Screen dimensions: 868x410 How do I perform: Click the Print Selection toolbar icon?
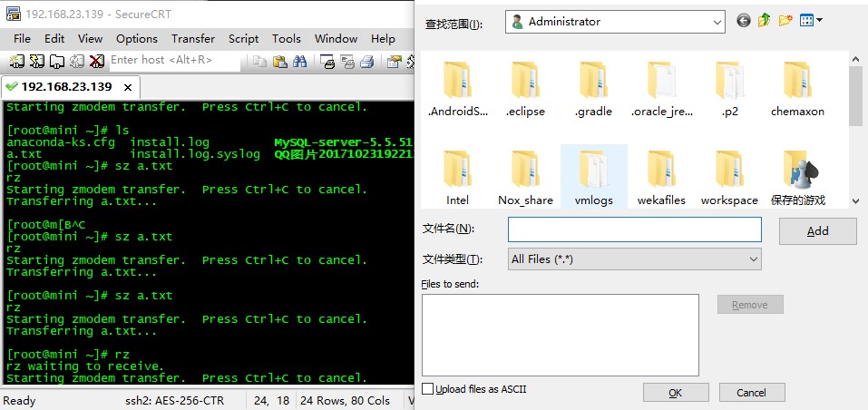pyautogui.click(x=347, y=62)
